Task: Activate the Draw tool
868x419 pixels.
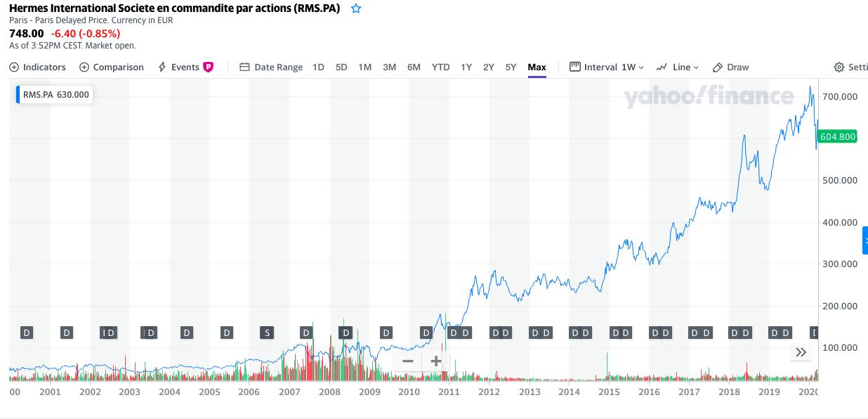Action: point(731,67)
